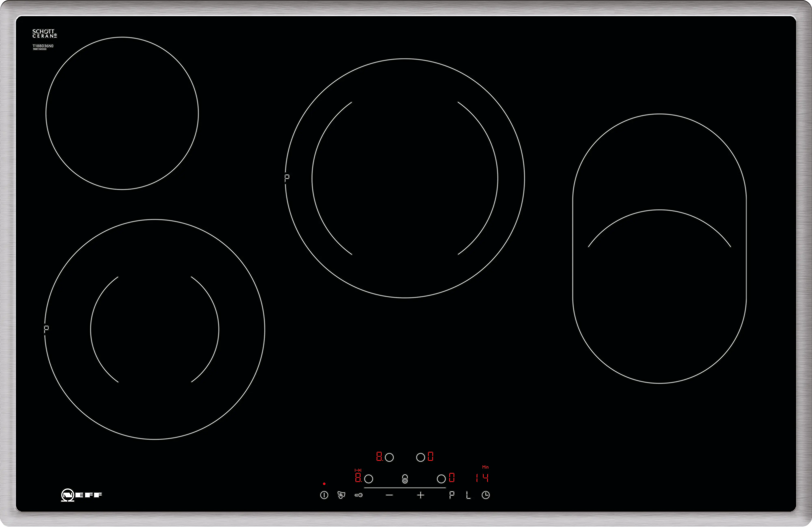This screenshot has width=812, height=527.
Task: Tap the P mark on the center cooking zone
Action: [x=287, y=177]
